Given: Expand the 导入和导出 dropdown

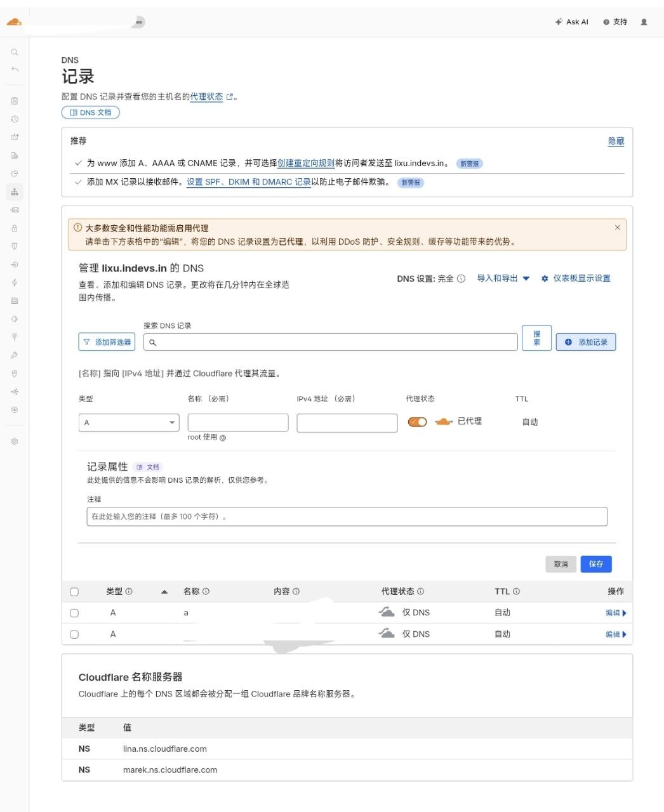Looking at the screenshot, I should pos(503,278).
